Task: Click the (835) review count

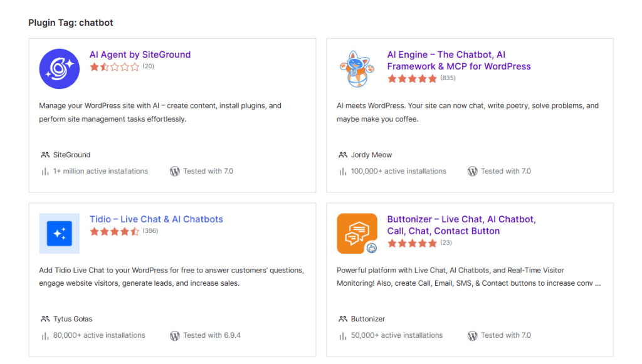Action: [x=448, y=78]
